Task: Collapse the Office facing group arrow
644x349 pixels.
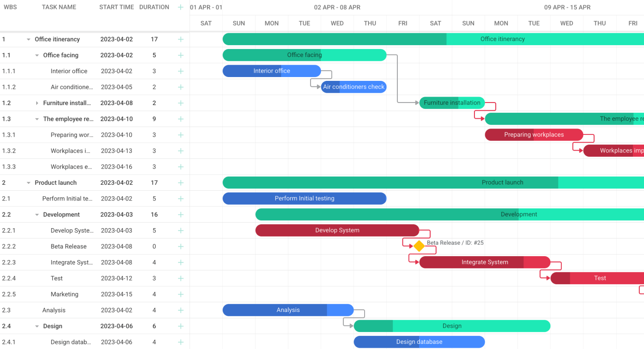Action: 37,55
